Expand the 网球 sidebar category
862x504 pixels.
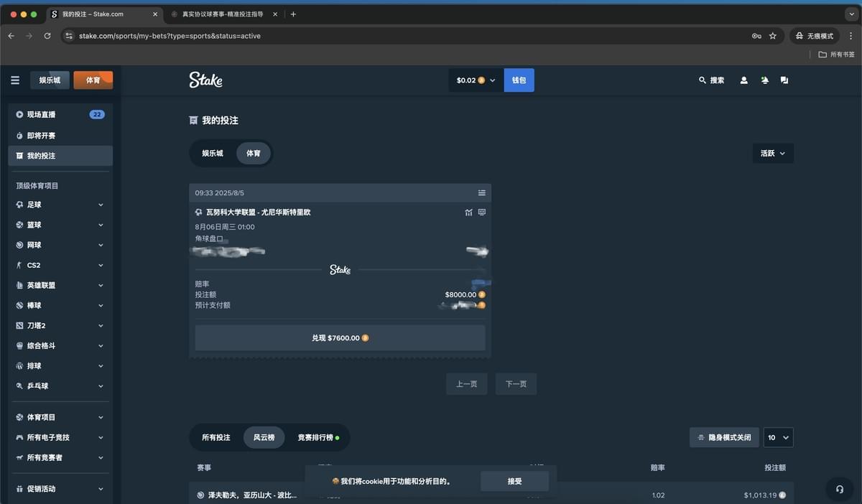click(60, 245)
